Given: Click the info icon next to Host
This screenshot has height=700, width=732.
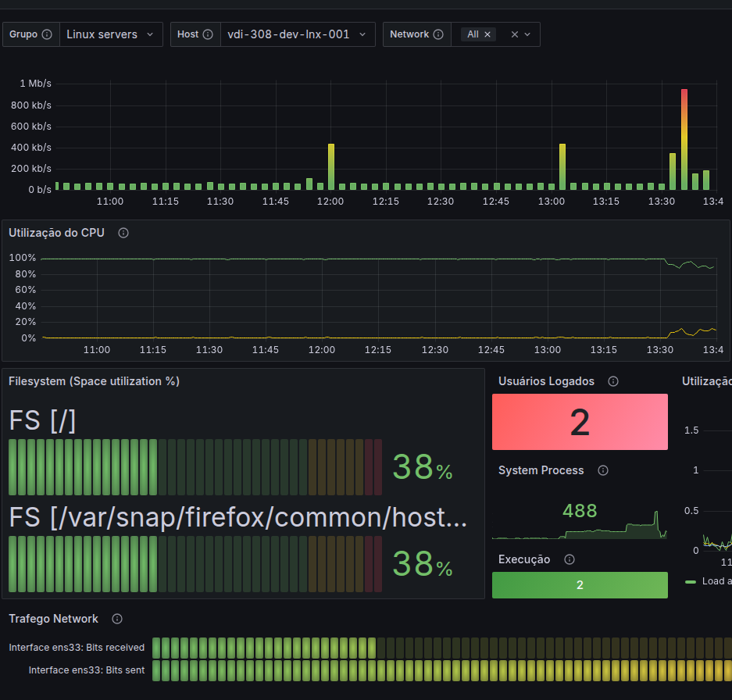Looking at the screenshot, I should coord(208,34).
